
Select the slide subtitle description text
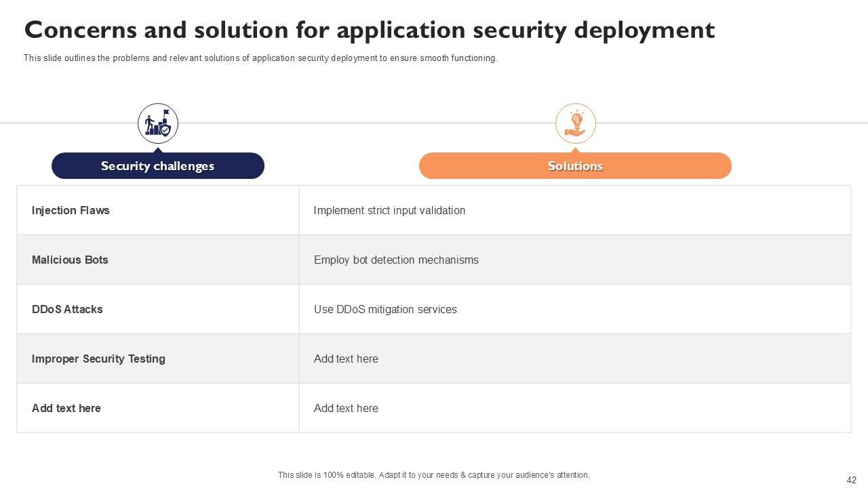(260, 58)
